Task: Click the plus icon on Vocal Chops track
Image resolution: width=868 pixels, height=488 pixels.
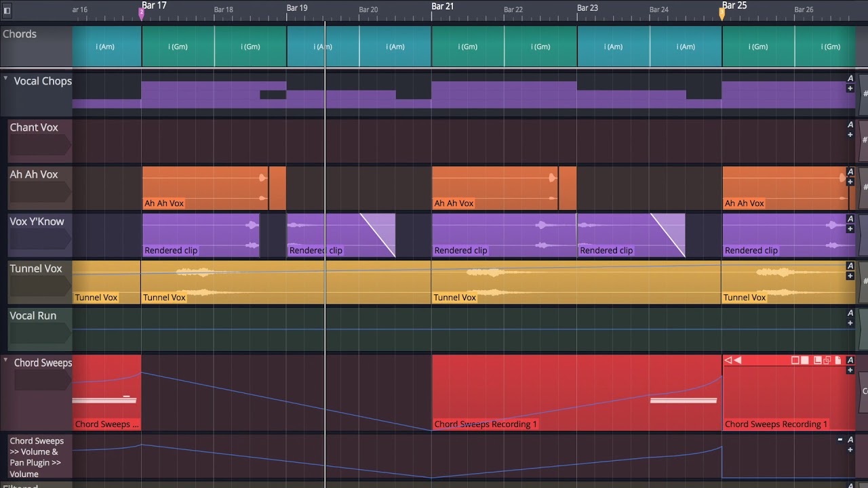Action: [850, 88]
